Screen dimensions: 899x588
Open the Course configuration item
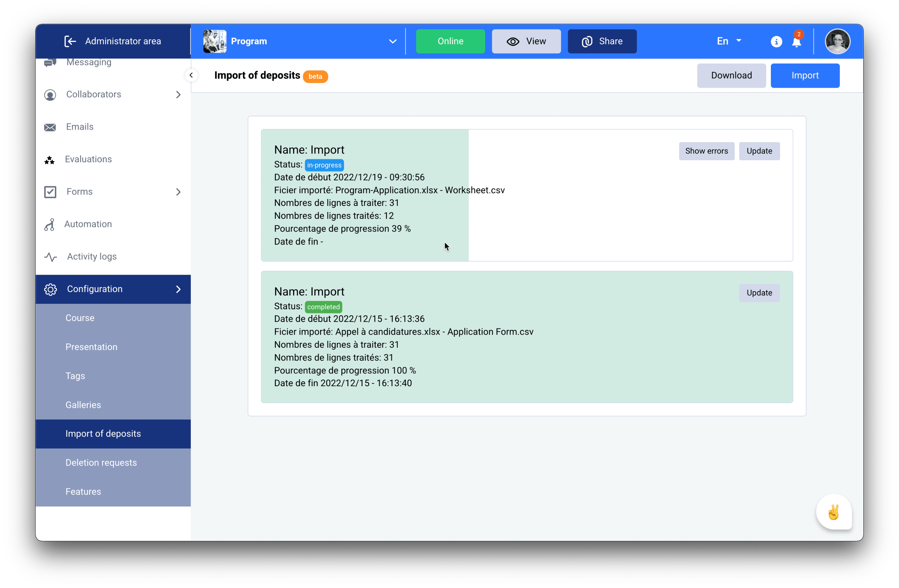coord(113,318)
